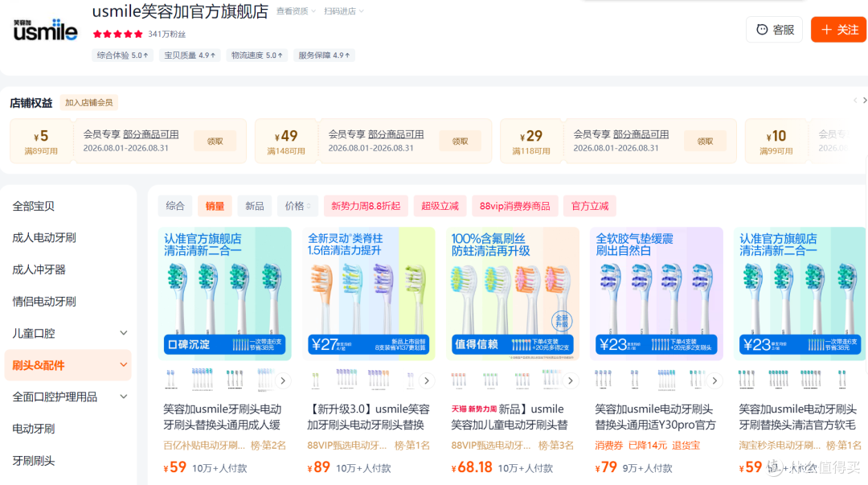Claim the ¥49 coupon 领取
Viewport: 868px width, 485px height.
pyautogui.click(x=460, y=142)
